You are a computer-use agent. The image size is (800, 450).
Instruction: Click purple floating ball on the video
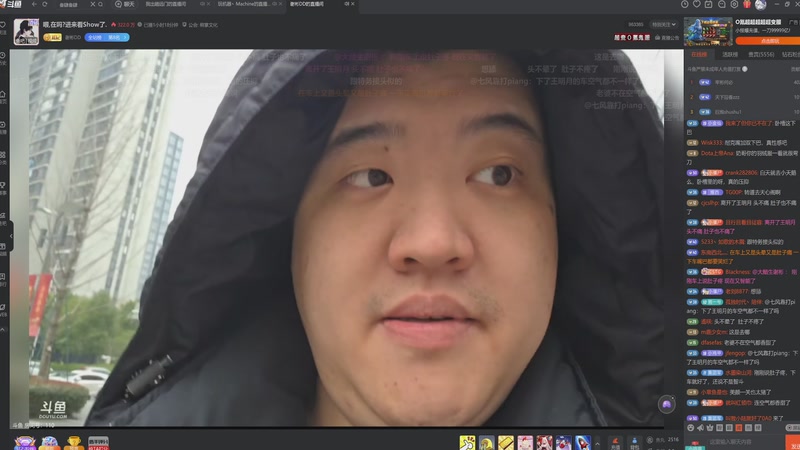pyautogui.click(x=666, y=405)
